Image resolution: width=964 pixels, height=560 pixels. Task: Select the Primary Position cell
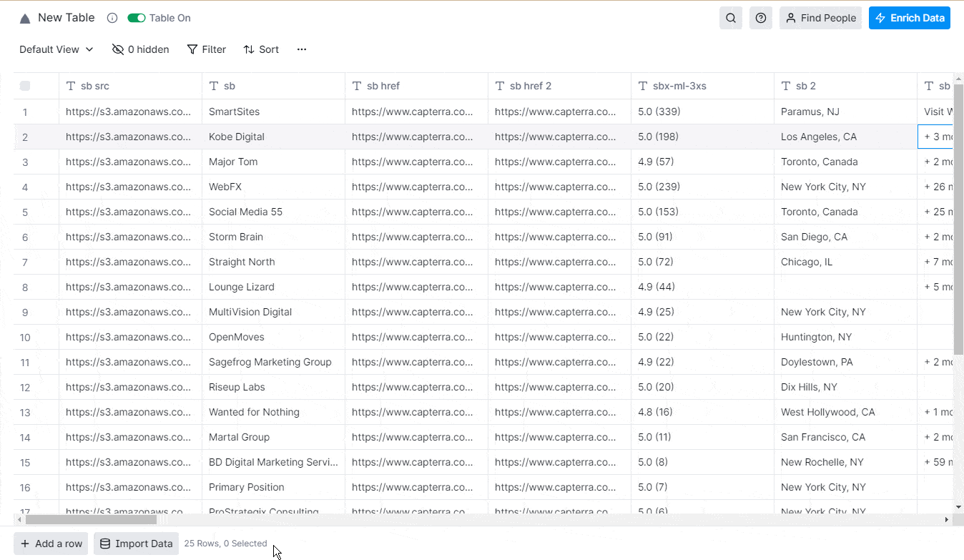point(273,487)
